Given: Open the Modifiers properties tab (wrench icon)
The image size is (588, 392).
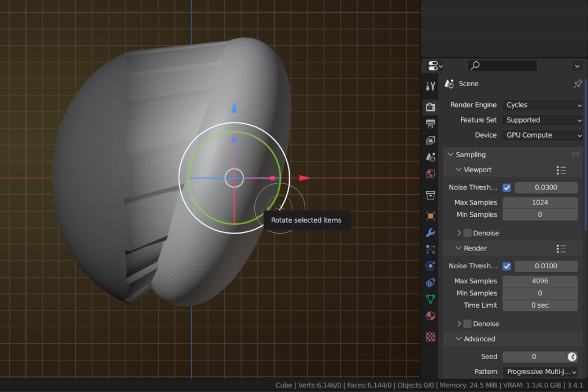Looking at the screenshot, I should [x=431, y=232].
